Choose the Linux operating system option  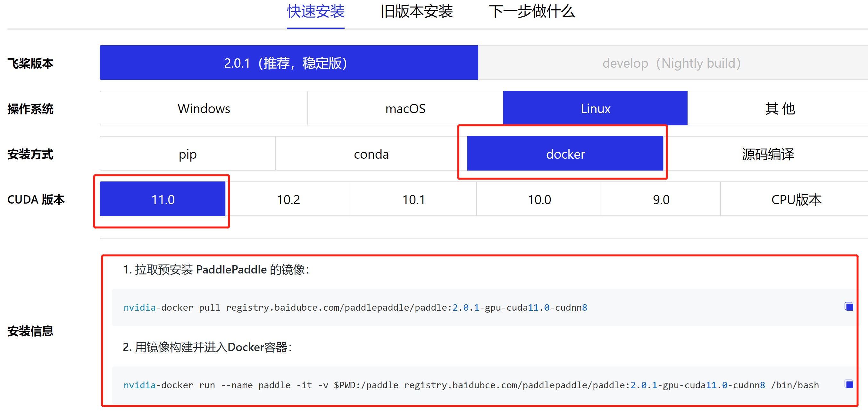click(x=595, y=108)
